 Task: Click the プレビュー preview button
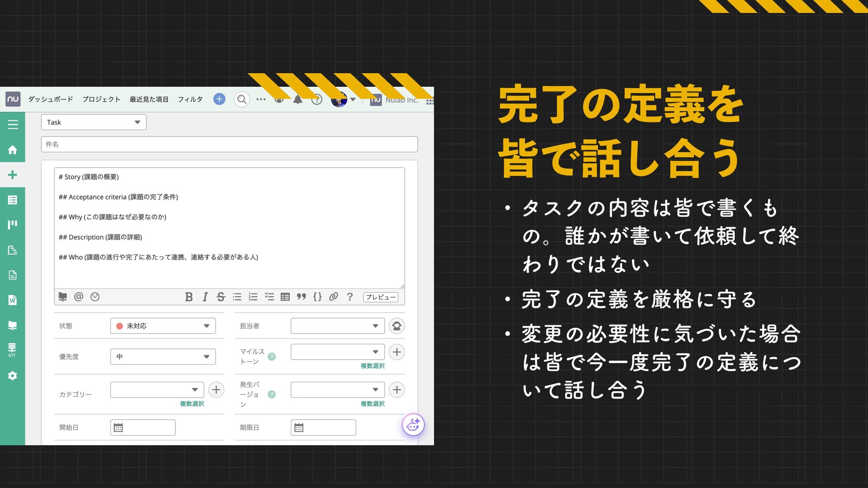(380, 297)
